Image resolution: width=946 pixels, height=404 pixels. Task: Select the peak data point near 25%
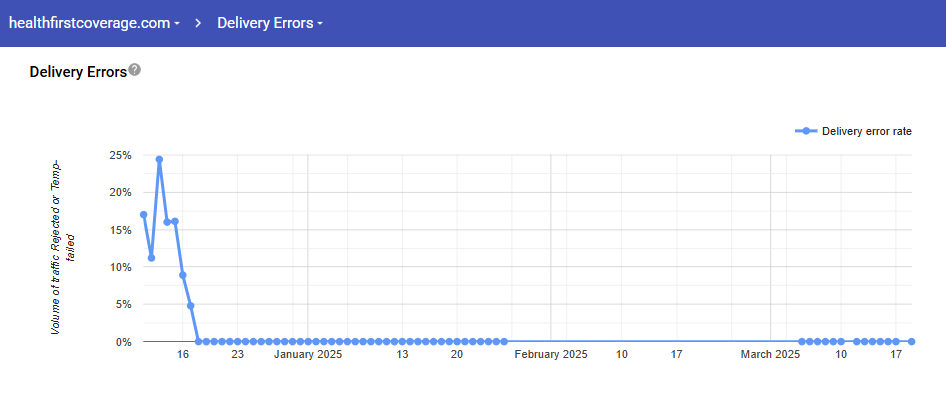coord(159,159)
